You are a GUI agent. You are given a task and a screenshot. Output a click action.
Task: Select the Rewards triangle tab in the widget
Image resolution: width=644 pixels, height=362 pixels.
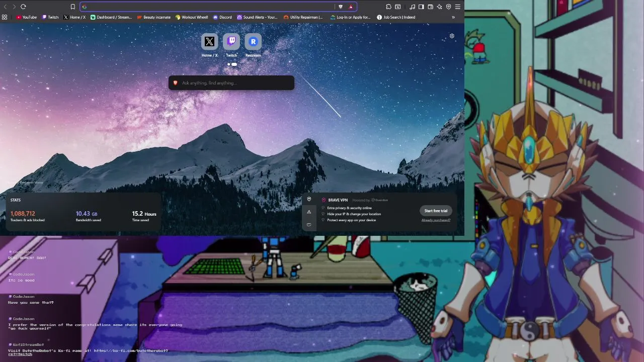coord(309,212)
